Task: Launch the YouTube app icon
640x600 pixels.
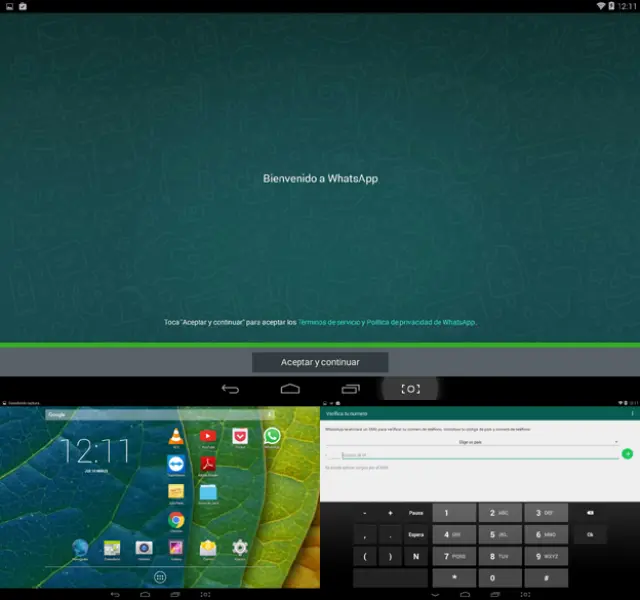Action: click(x=208, y=436)
